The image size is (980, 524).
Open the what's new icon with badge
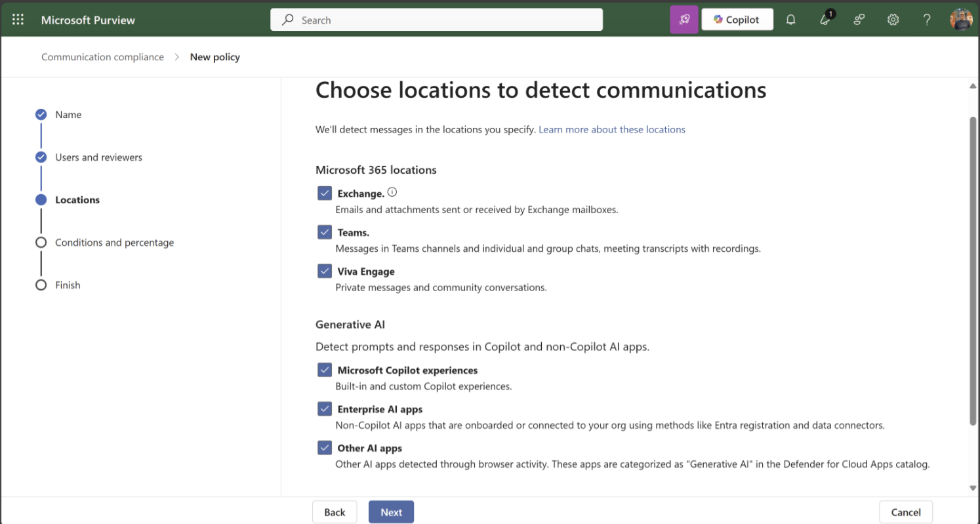tap(825, 20)
